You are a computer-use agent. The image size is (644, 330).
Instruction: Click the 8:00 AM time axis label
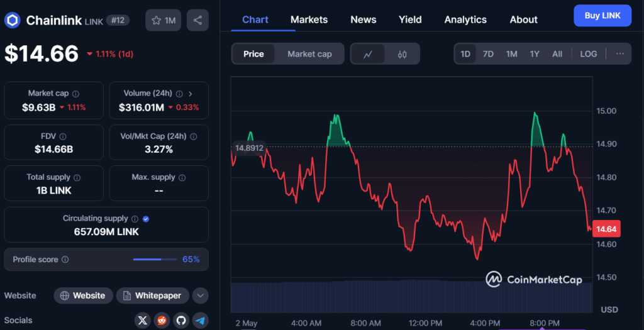(x=365, y=324)
